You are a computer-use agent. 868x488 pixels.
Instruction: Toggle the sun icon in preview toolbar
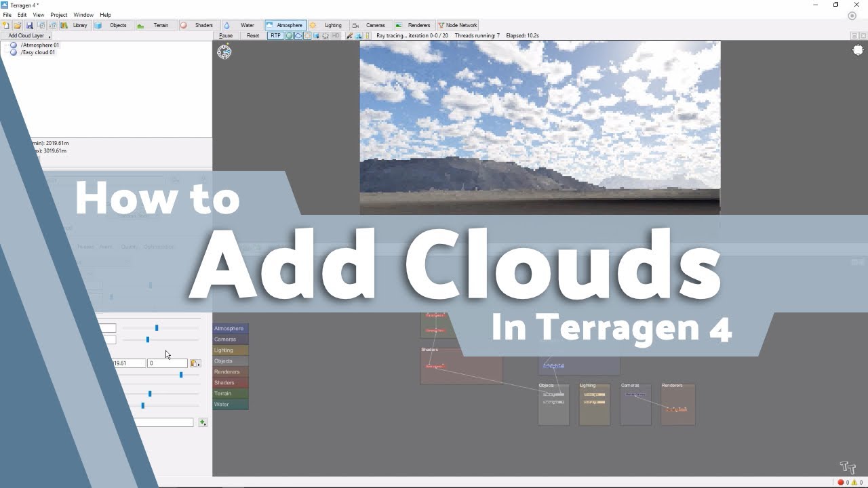(307, 35)
